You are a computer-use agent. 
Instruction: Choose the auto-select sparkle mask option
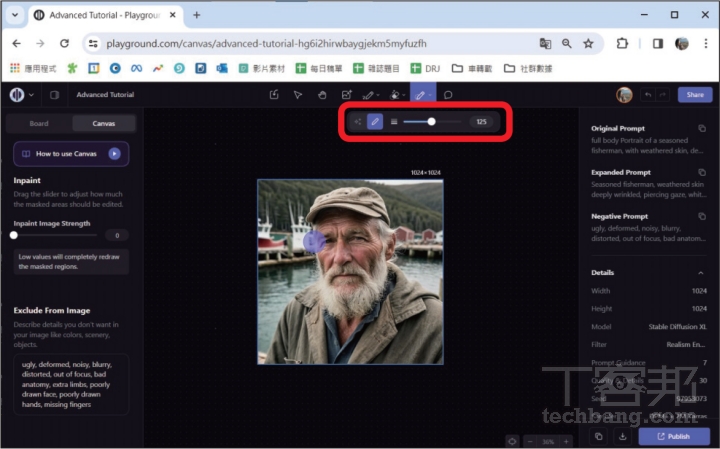click(x=357, y=122)
